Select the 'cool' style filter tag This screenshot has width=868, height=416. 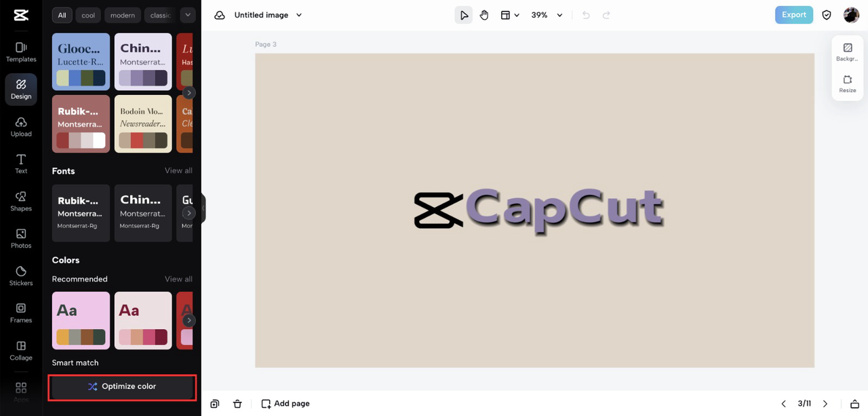[x=88, y=15]
